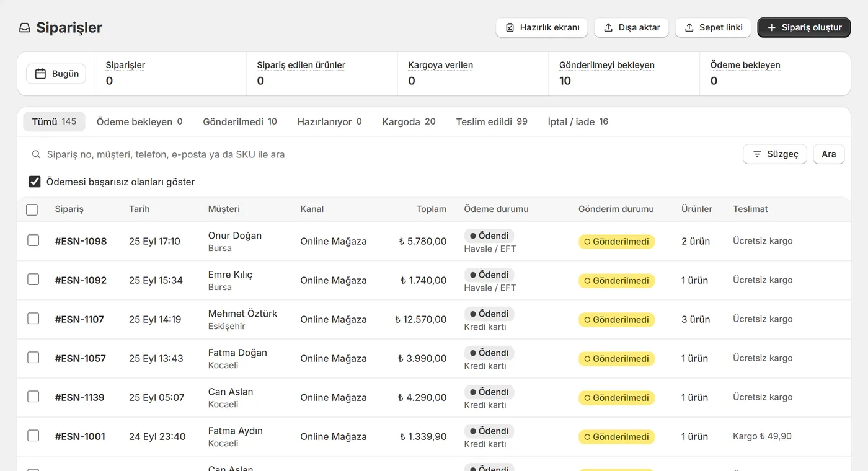The width and height of the screenshot is (868, 471).
Task: Open the Teslim edildi tab
Action: 492,121
